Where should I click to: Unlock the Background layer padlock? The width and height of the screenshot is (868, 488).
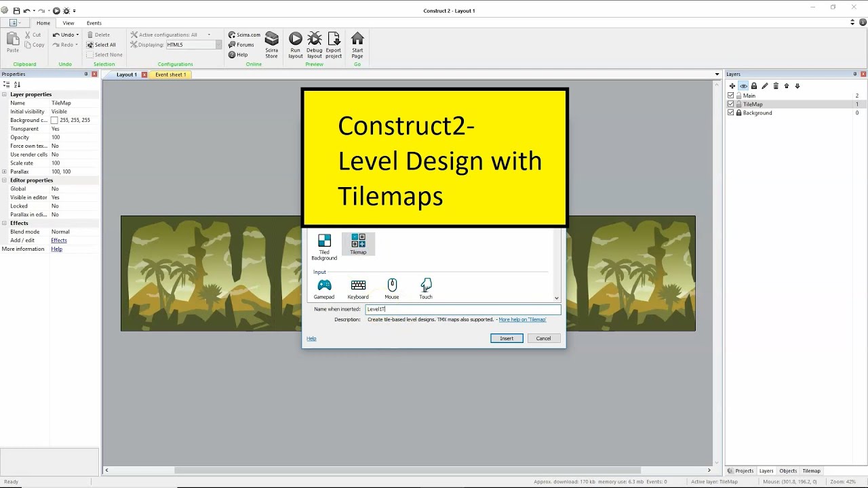click(x=739, y=113)
